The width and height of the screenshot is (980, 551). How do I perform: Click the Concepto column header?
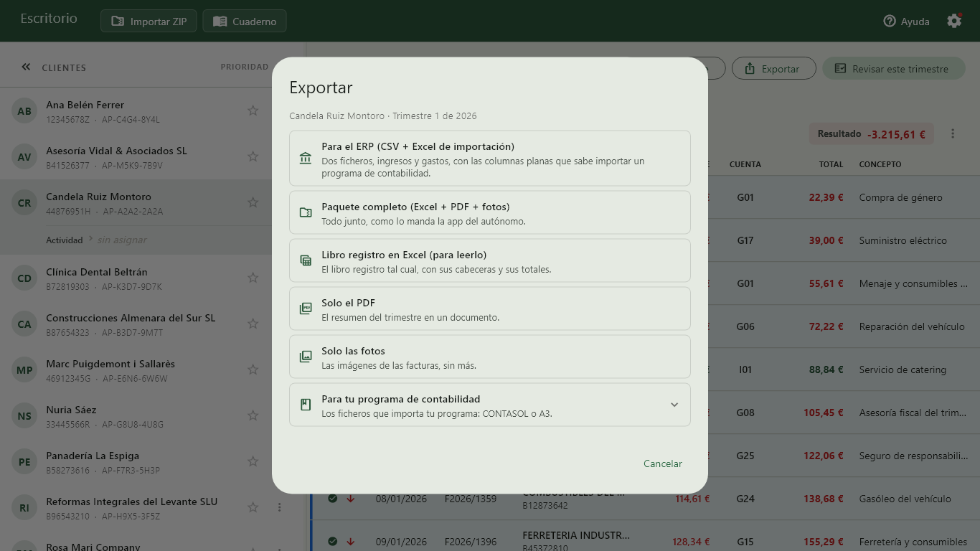(x=880, y=164)
